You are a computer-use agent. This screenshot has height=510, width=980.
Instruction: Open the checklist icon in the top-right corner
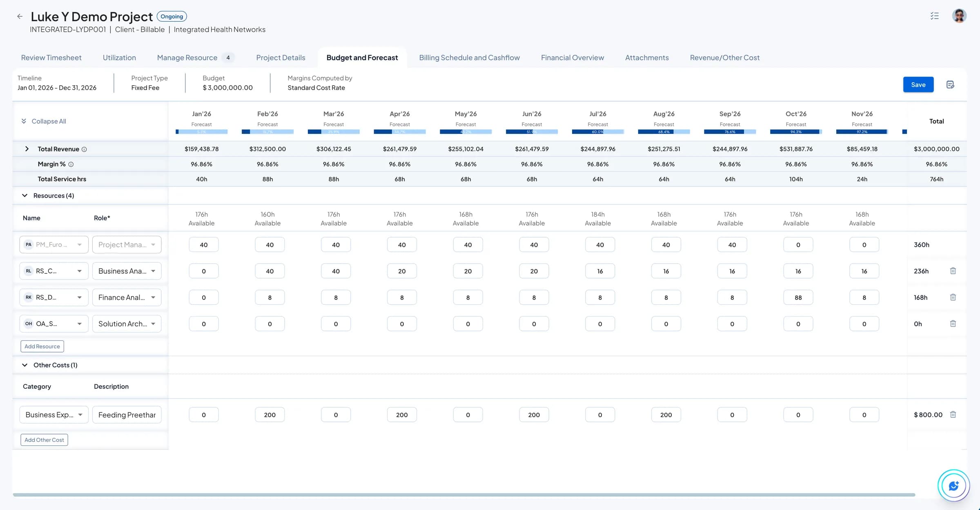[x=934, y=16]
